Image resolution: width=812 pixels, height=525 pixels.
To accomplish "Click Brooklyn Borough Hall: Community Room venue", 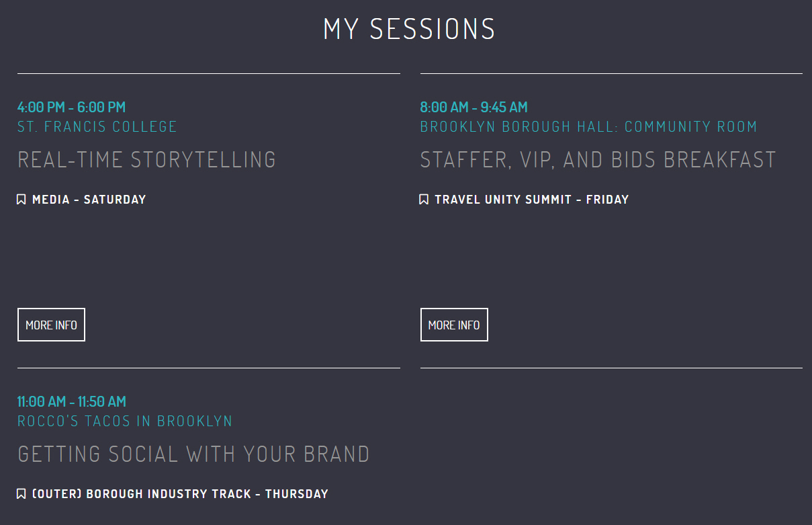I will click(x=588, y=126).
